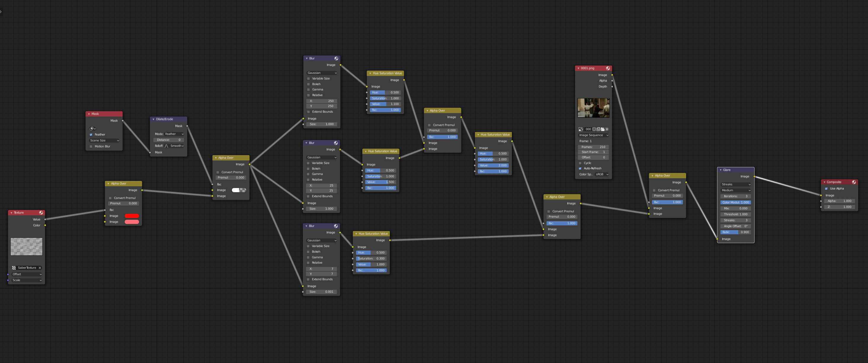Image resolution: width=868 pixels, height=363 pixels.
Task: Click Depth output socket of 0001.png node
Action: [612, 87]
